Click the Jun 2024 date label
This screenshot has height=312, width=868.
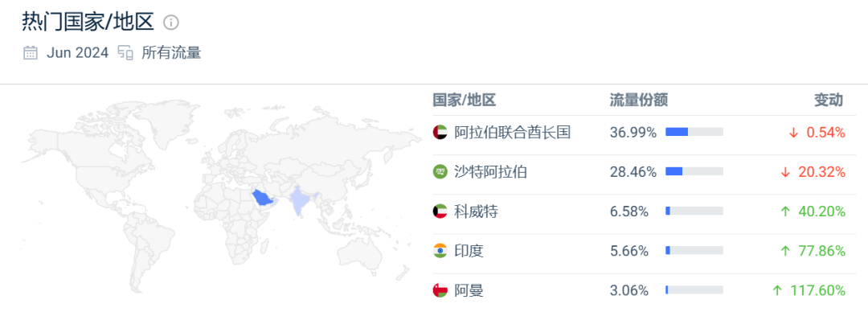77,53
